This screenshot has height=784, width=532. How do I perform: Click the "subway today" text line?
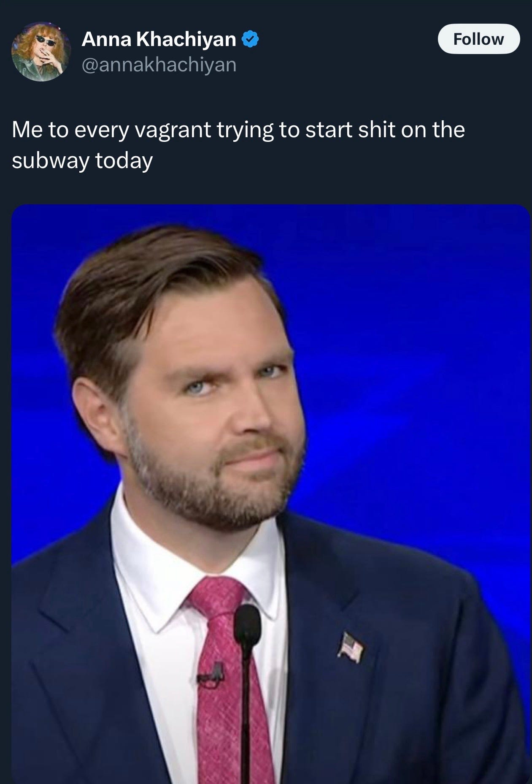pyautogui.click(x=82, y=161)
